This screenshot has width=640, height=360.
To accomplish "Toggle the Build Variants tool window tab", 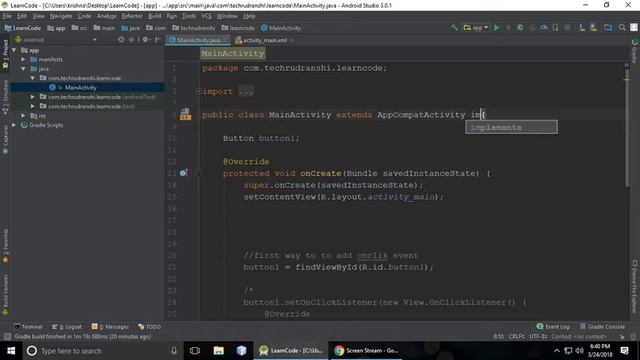I will click(x=5, y=295).
